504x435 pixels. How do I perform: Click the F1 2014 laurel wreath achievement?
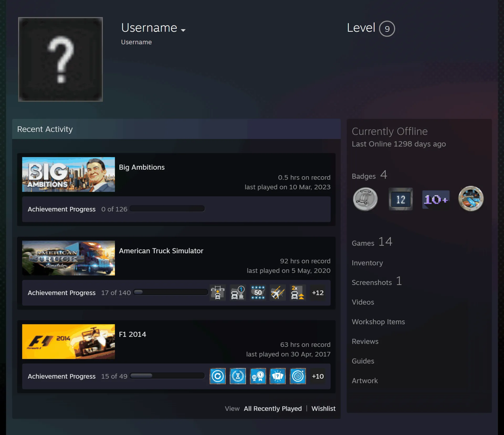(238, 376)
